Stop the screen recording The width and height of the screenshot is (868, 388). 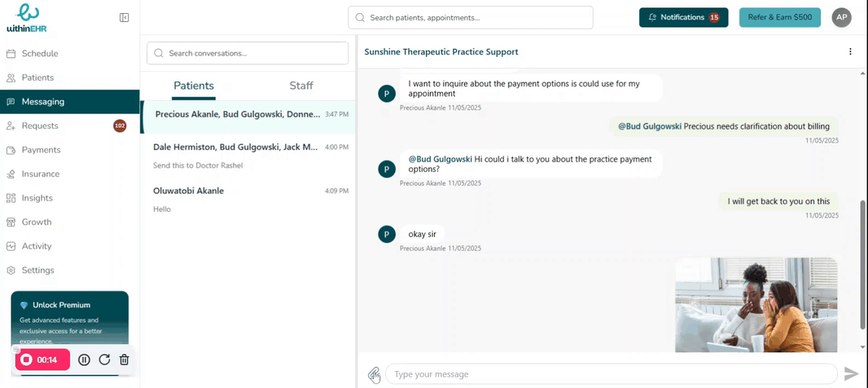tap(27, 359)
